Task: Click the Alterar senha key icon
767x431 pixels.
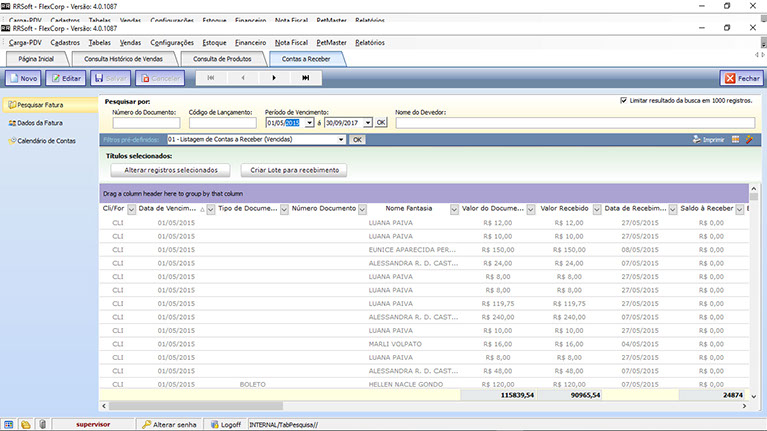Action: pos(147,424)
